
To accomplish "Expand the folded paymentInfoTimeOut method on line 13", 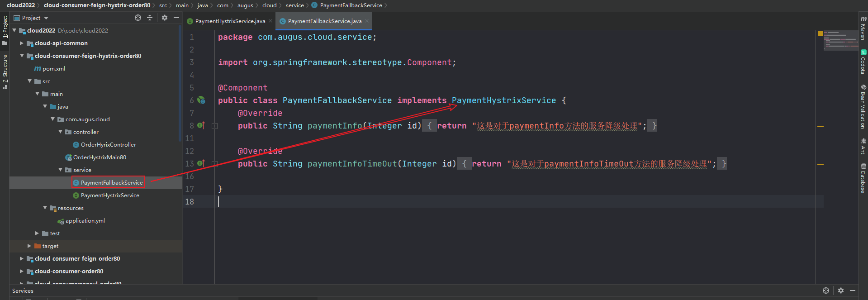I will (215, 164).
